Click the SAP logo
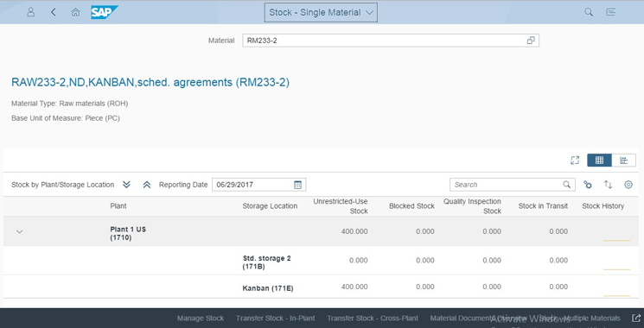Screen dimensions: 644x328 [x=105, y=12]
